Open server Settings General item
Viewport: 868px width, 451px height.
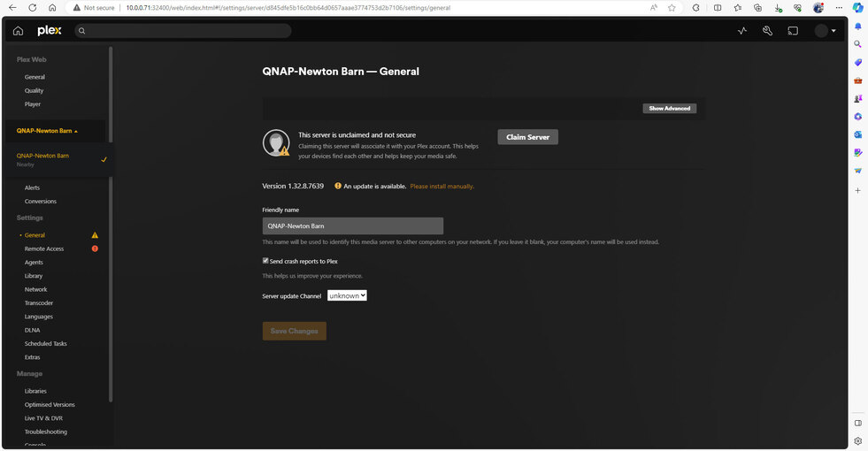[x=35, y=235]
